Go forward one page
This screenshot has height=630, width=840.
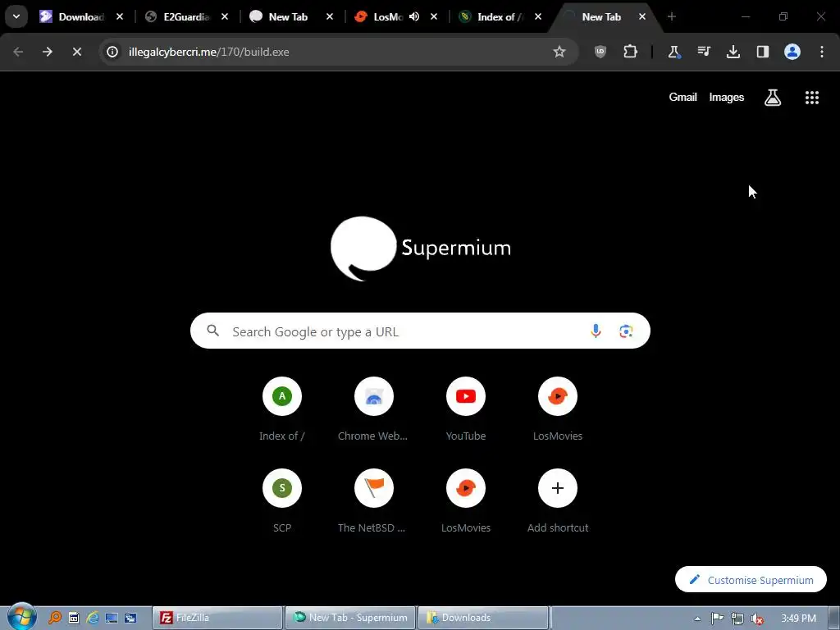[x=48, y=52]
